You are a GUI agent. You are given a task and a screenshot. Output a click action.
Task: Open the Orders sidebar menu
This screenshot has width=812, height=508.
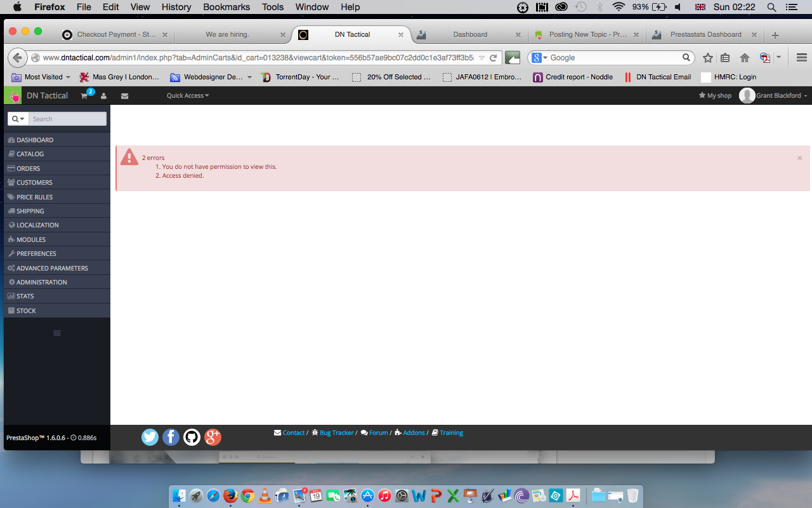(57, 168)
